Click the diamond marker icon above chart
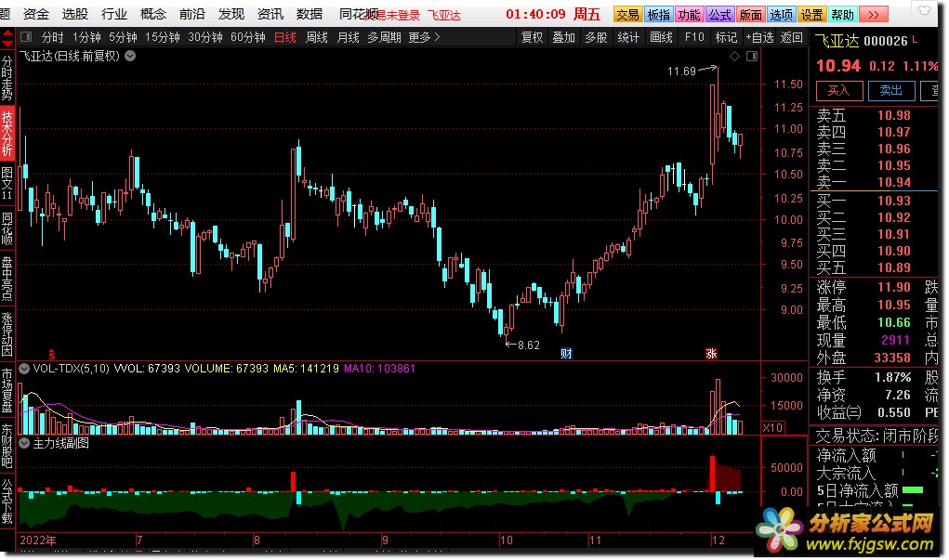This screenshot has height=560, width=949. click(x=734, y=57)
